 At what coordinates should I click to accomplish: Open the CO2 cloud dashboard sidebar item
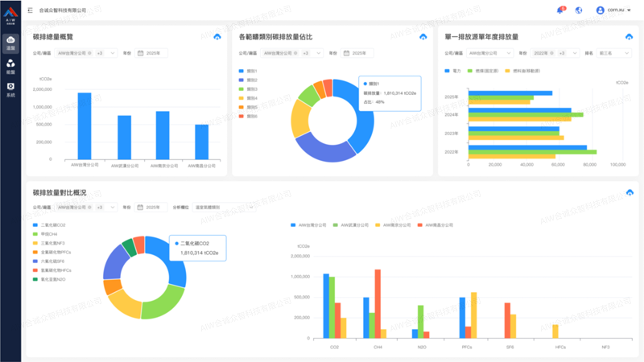click(x=10, y=43)
